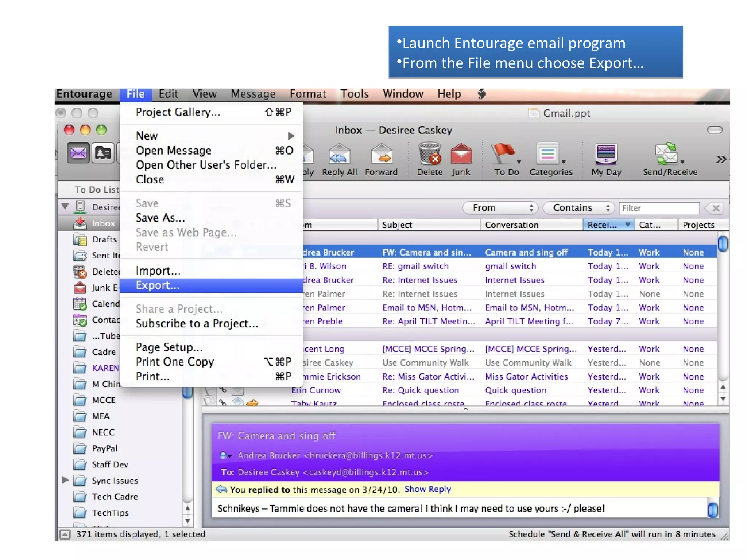Sort by Received column
The width and height of the screenshot is (747, 560).
(608, 225)
